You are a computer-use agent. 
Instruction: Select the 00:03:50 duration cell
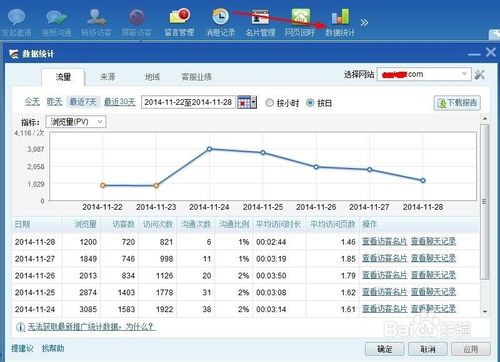point(271,276)
